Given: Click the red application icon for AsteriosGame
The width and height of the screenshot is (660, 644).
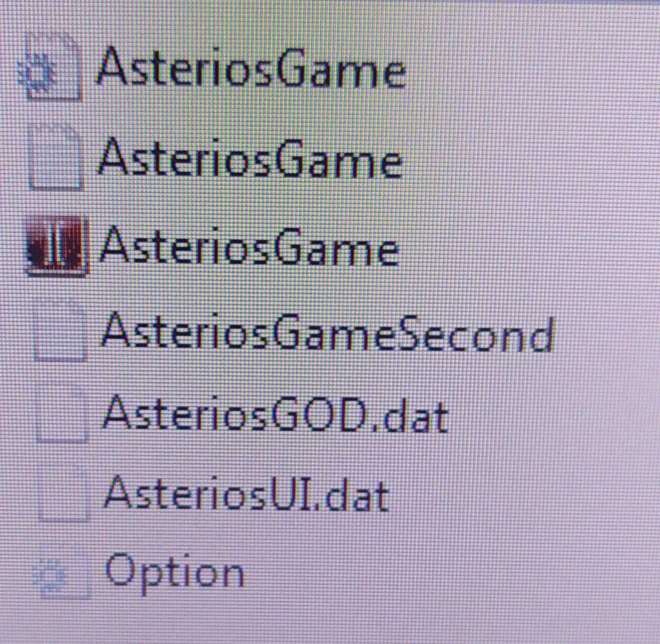Looking at the screenshot, I should (56, 245).
